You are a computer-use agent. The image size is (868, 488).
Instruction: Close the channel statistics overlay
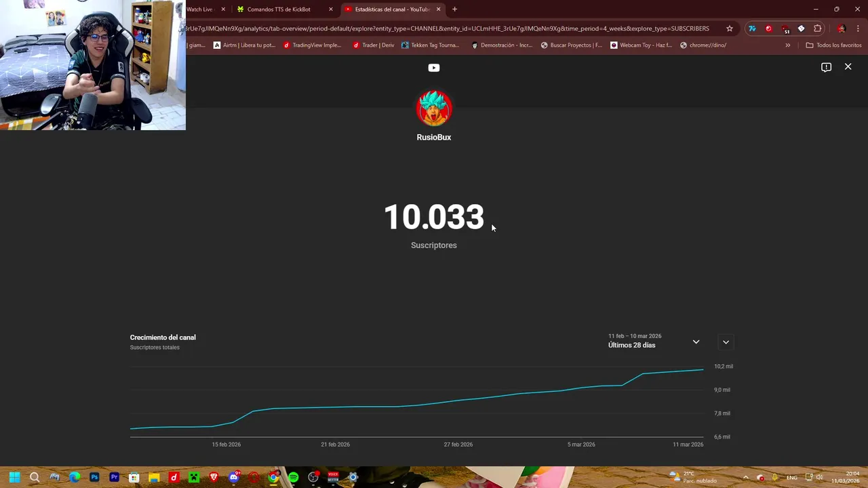[848, 66]
